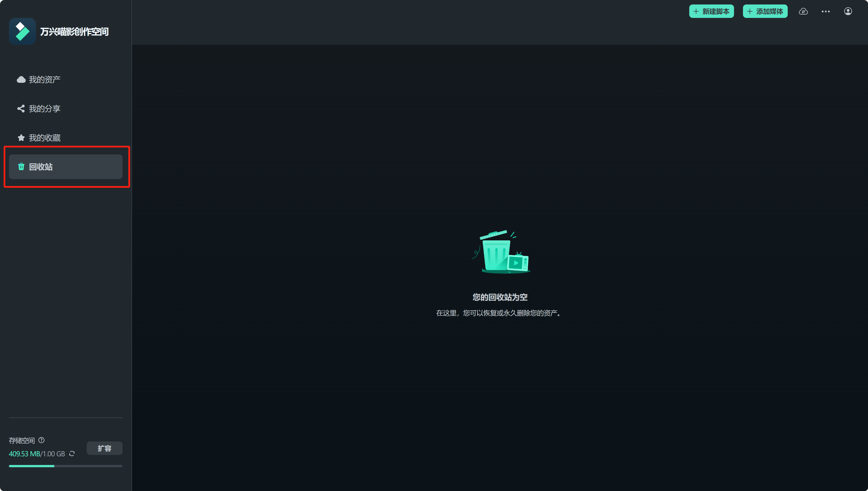Click 新建脚本 button
The image size is (868, 491).
711,11
